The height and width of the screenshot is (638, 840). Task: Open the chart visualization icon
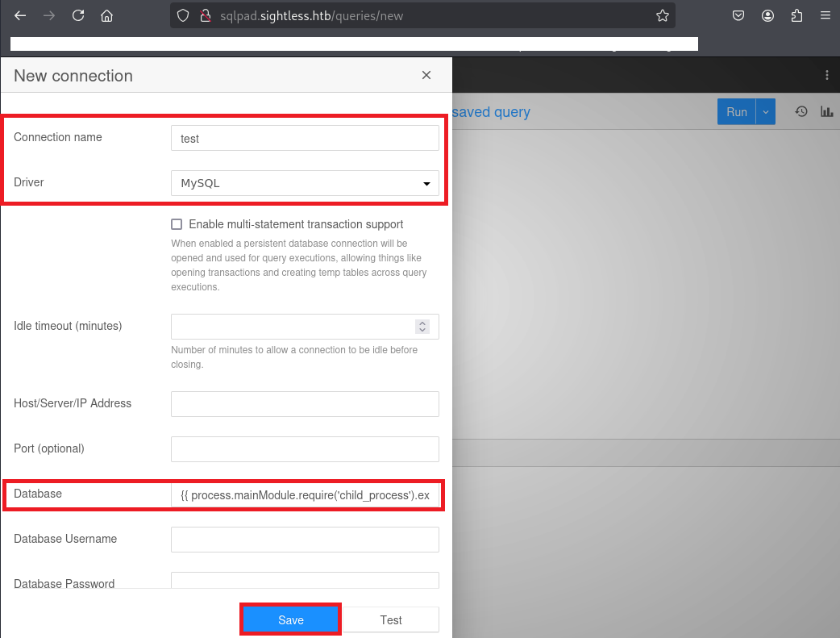[x=826, y=112]
